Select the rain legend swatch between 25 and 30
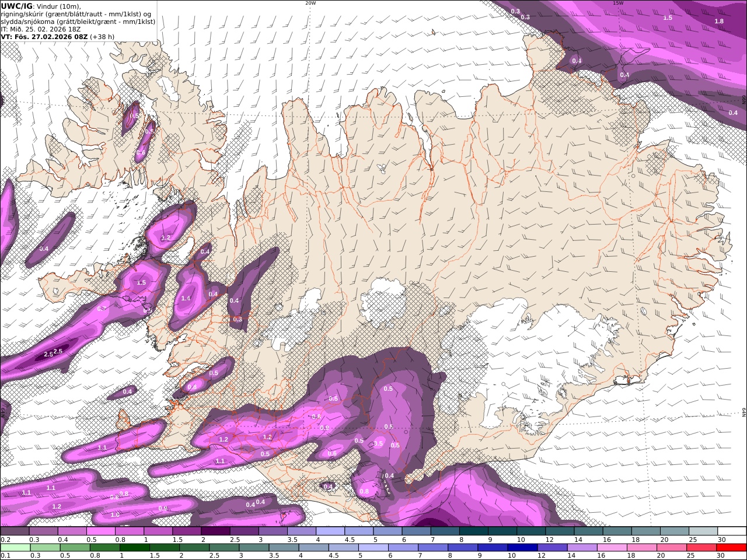 (x=701, y=548)
